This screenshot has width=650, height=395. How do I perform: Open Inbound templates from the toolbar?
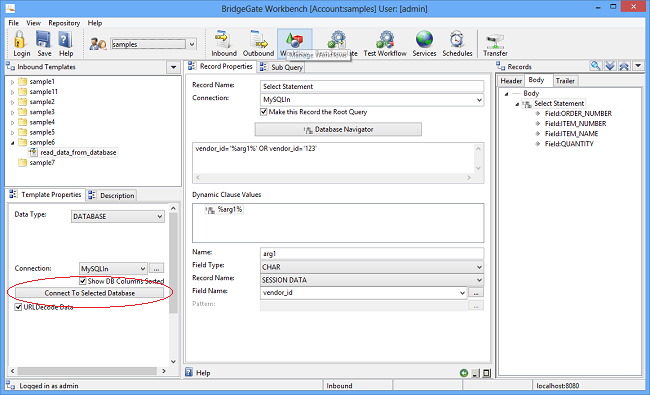coord(224,44)
